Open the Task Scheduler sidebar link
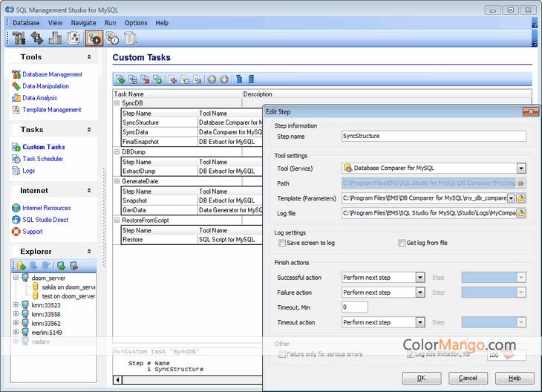This screenshot has width=542, height=392. pyautogui.click(x=43, y=159)
